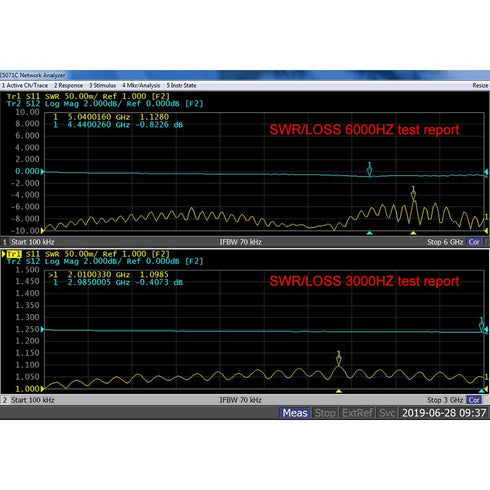
Task: Click the date and time 2019-06-28 09:37
Action: tap(444, 413)
